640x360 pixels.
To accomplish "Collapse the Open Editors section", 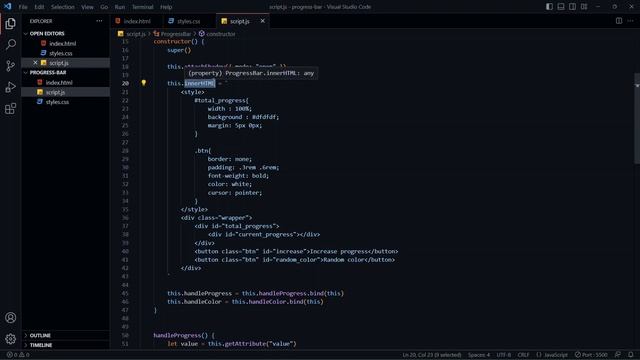I will [65, 33].
